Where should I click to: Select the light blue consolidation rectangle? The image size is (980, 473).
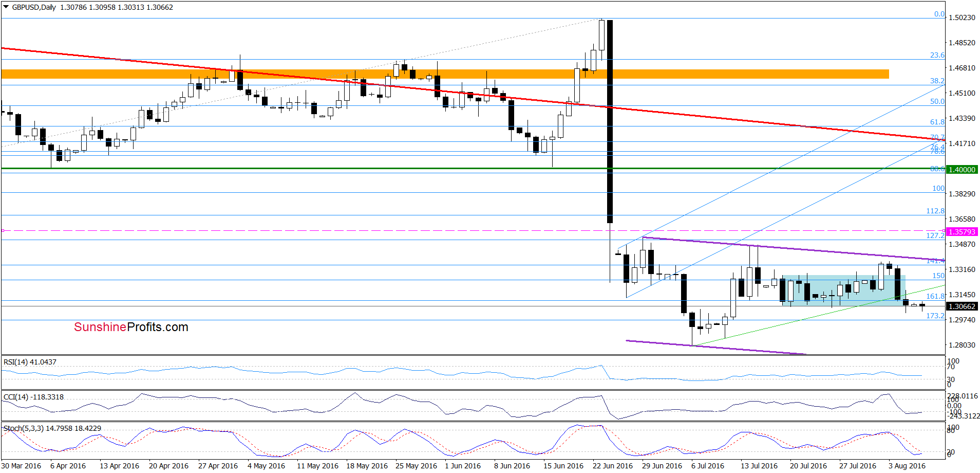[x=843, y=290]
